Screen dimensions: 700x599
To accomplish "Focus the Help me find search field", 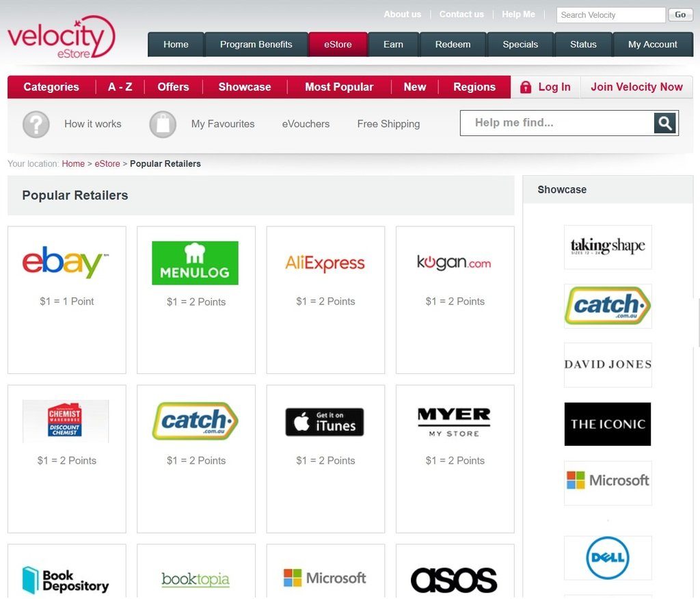I will pyautogui.click(x=557, y=123).
